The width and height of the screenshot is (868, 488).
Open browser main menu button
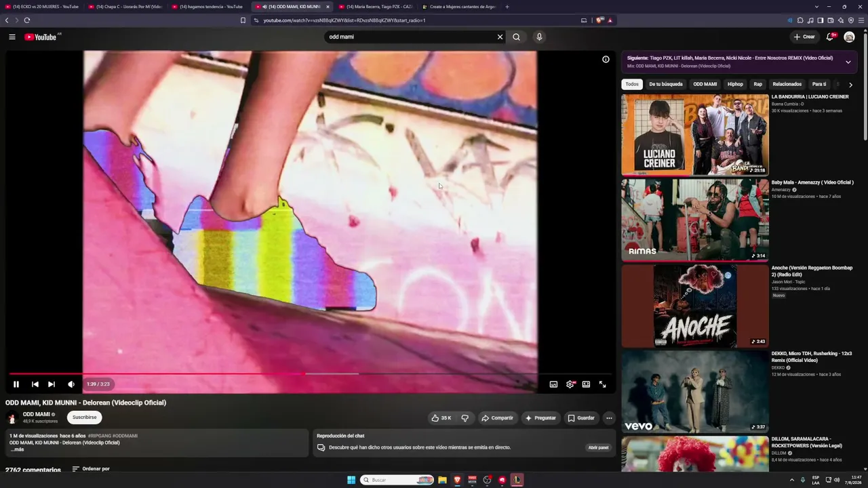pos(861,20)
